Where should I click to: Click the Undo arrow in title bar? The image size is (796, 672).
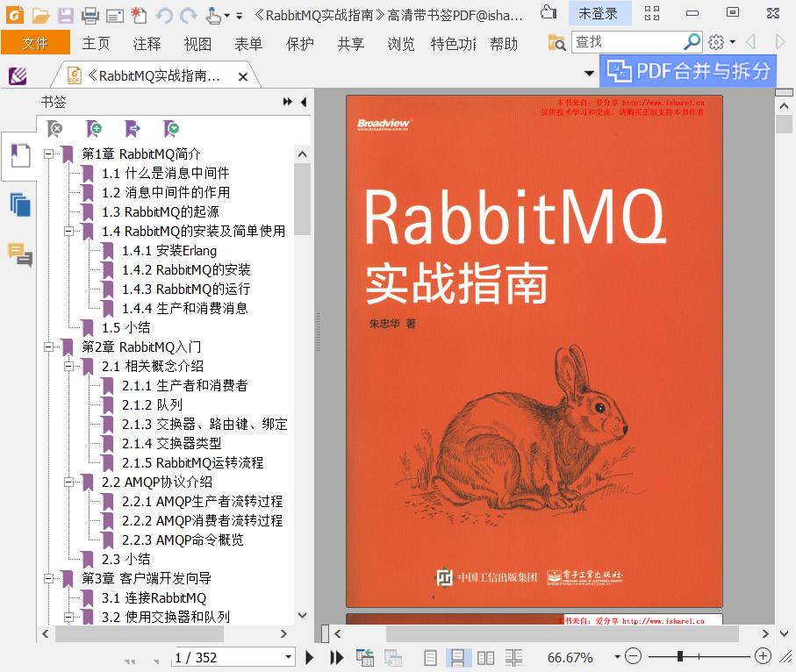tap(164, 15)
